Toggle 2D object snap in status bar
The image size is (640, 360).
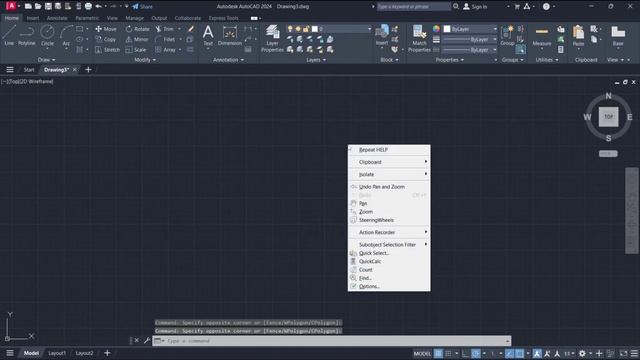519,353
